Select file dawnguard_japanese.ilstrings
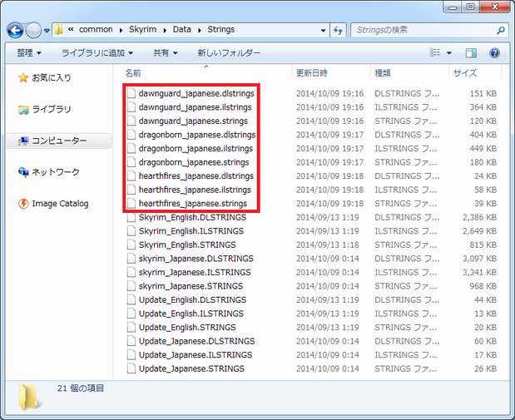This screenshot has width=515, height=420. pyautogui.click(x=195, y=107)
